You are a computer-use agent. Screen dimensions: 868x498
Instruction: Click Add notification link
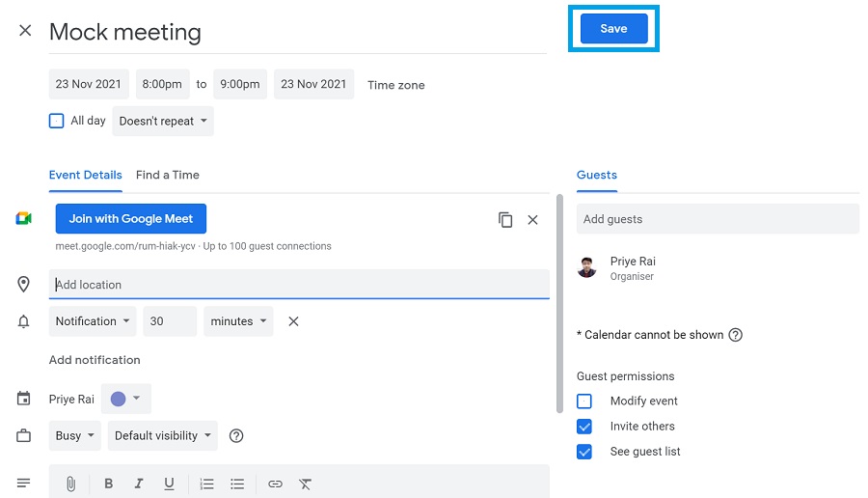[x=95, y=360]
